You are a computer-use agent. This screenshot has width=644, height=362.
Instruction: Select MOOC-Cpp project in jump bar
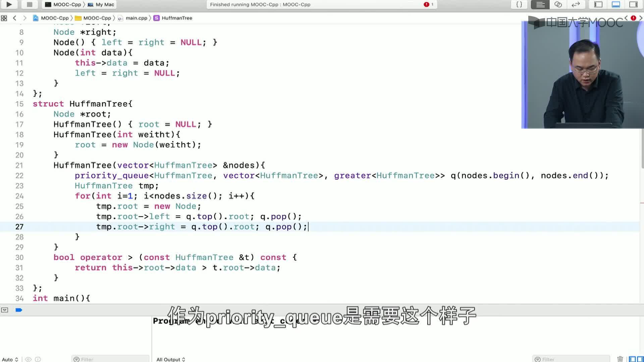pyautogui.click(x=51, y=18)
